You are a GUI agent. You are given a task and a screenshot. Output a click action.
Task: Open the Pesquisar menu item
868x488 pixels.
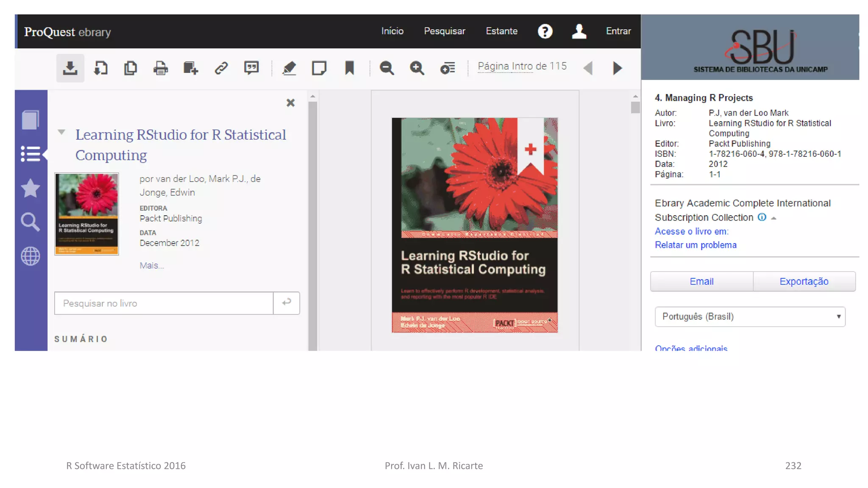(444, 31)
